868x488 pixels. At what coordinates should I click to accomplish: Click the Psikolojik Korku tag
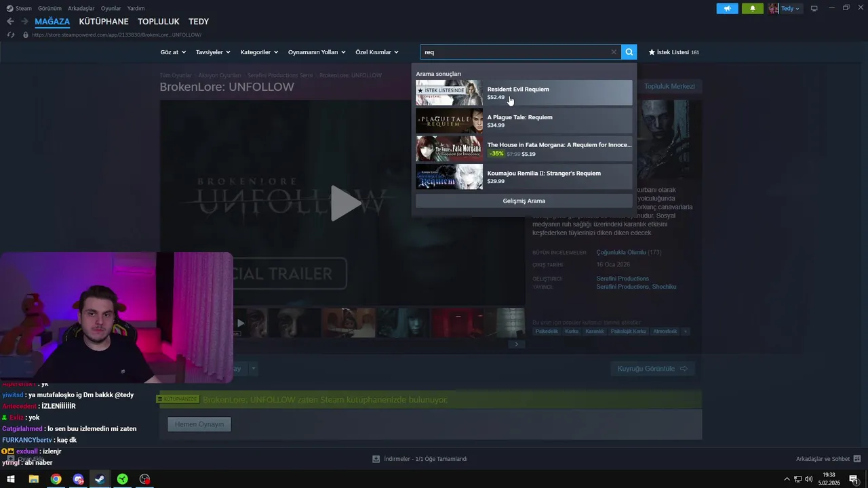tap(629, 331)
